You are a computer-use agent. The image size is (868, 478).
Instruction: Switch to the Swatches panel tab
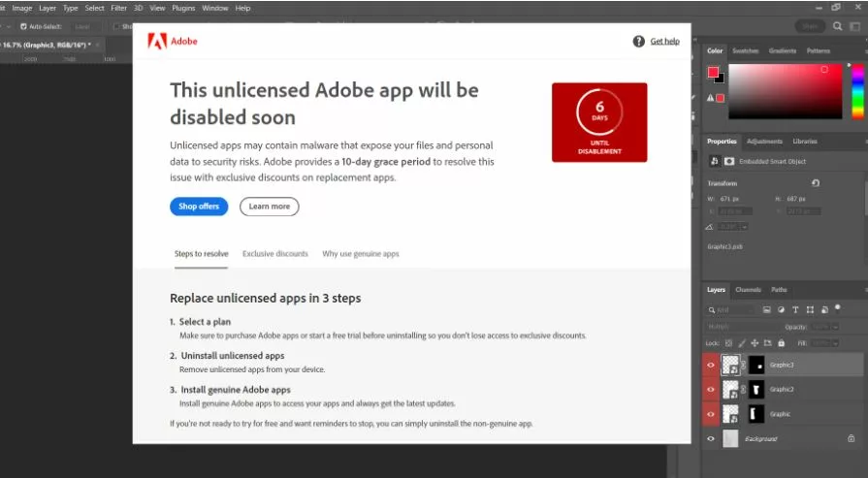[745, 50]
